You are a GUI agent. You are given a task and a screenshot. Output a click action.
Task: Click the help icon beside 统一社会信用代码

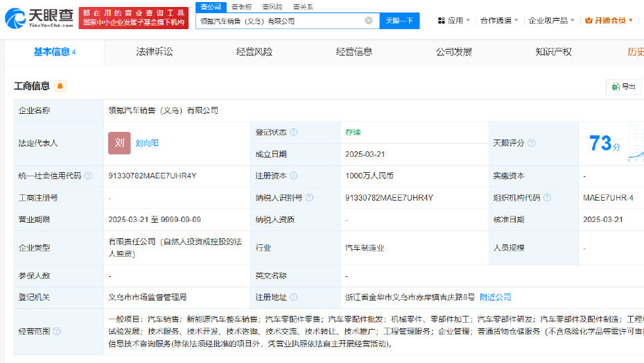pyautogui.click(x=88, y=176)
